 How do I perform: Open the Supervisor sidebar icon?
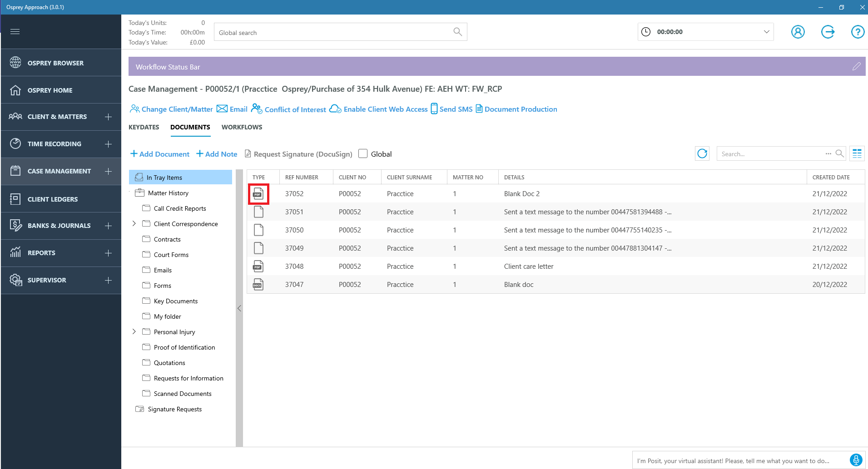16,280
